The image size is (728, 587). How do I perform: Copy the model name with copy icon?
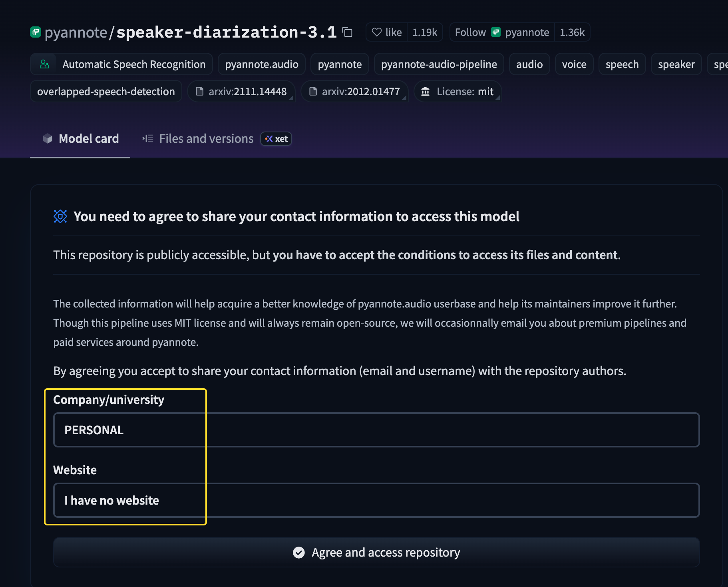pyautogui.click(x=348, y=32)
